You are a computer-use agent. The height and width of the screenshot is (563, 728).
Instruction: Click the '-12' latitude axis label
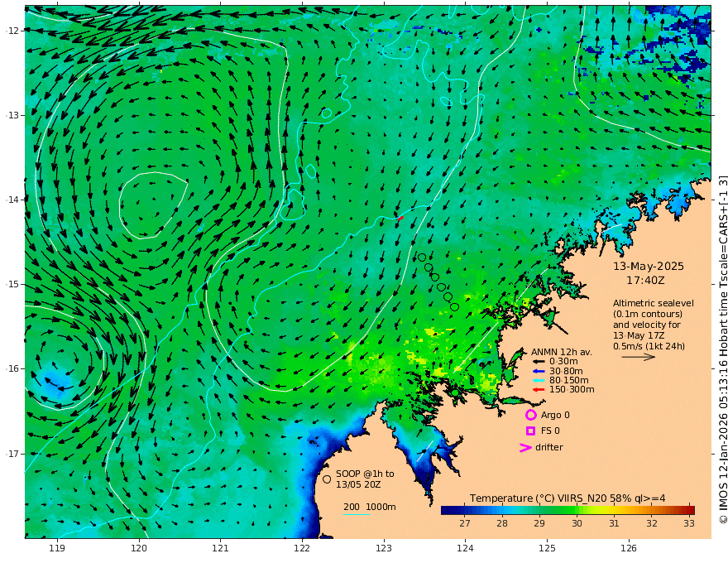click(12, 31)
